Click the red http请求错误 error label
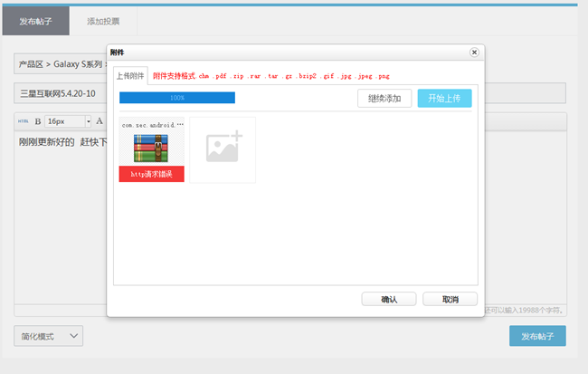 [151, 174]
